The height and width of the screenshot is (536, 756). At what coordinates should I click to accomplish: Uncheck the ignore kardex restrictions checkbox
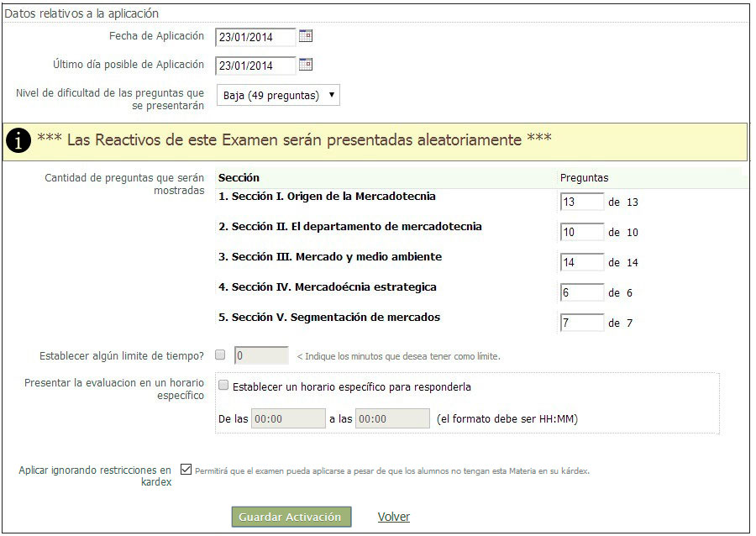pyautogui.click(x=186, y=470)
